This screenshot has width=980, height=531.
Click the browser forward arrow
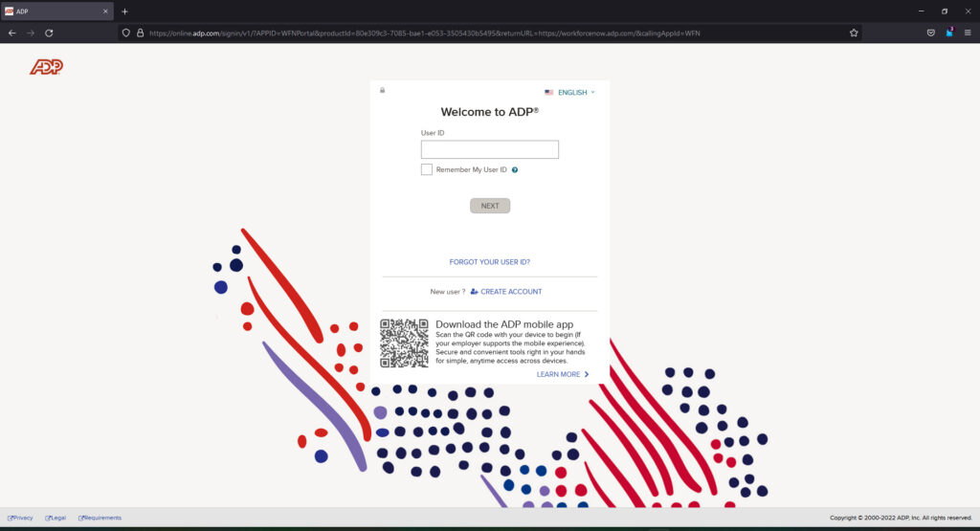pyautogui.click(x=31, y=33)
